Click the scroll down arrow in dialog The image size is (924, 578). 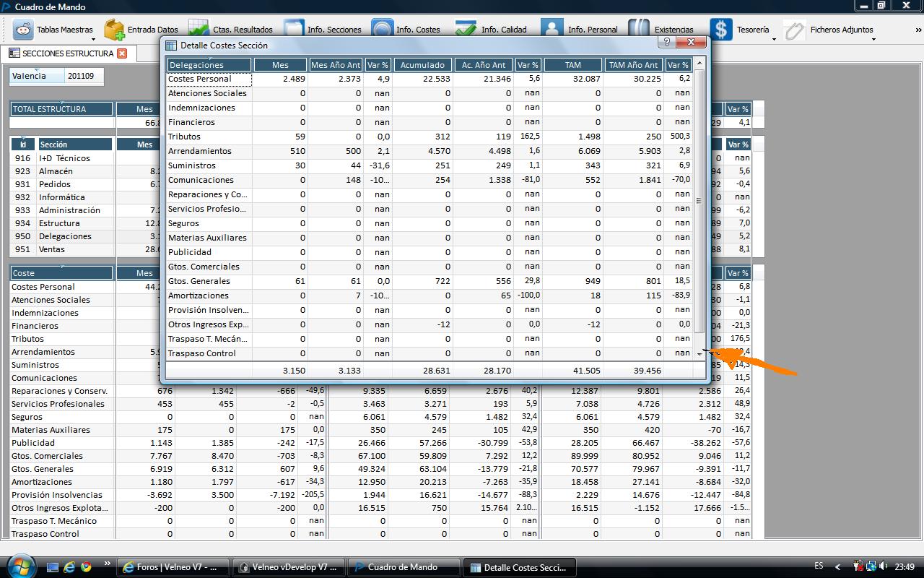699,354
